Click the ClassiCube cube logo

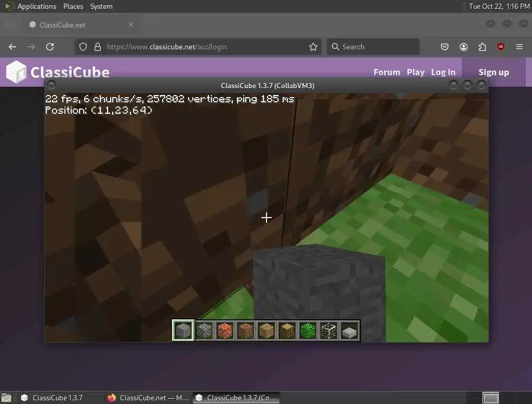tap(16, 71)
